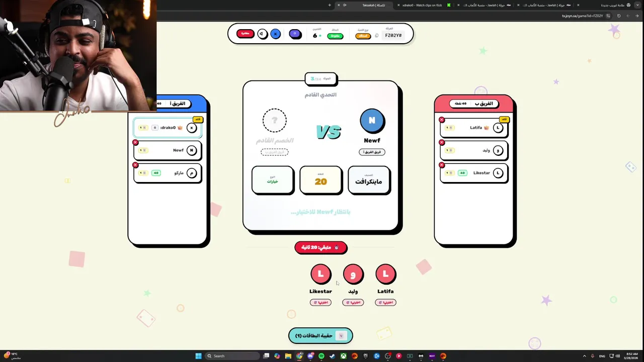Open Discord from taskbar

pyautogui.click(x=310, y=356)
